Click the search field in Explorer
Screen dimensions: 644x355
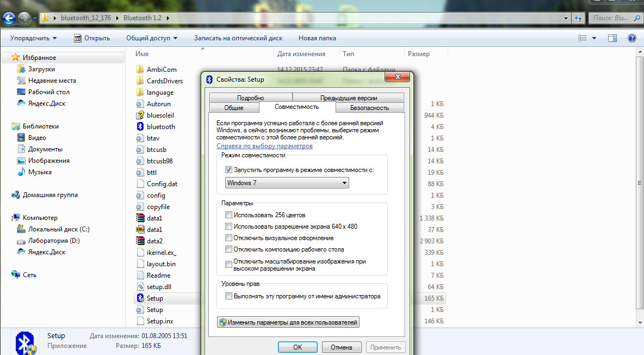[612, 18]
